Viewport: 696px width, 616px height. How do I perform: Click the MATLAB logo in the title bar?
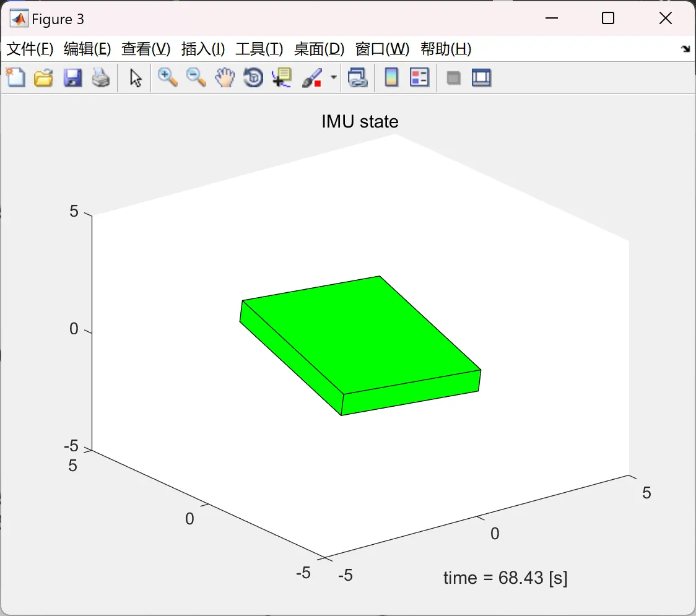point(19,19)
